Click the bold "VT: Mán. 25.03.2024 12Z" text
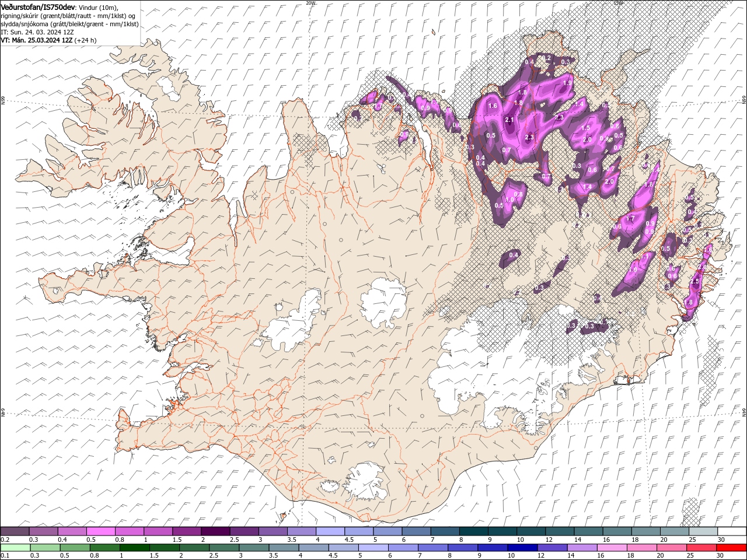747x560 pixels. (x=36, y=40)
